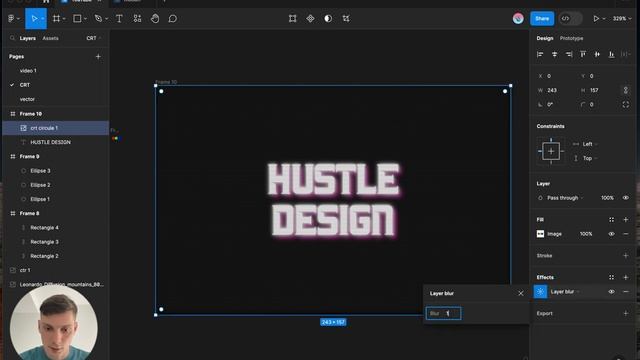
Task: Toggle Dev Mode switch
Action: click(x=570, y=18)
